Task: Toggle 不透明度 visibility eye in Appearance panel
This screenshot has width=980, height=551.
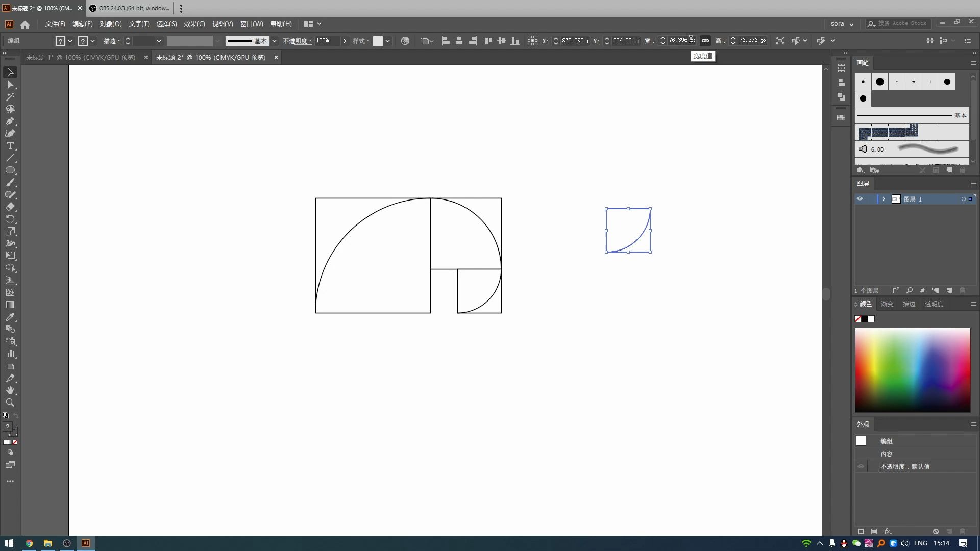Action: [x=861, y=467]
